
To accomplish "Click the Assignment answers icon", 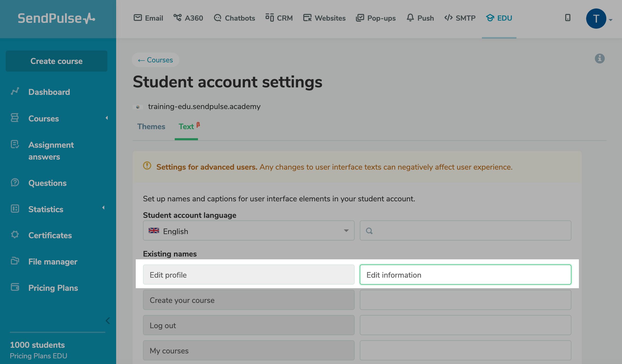I will point(15,144).
